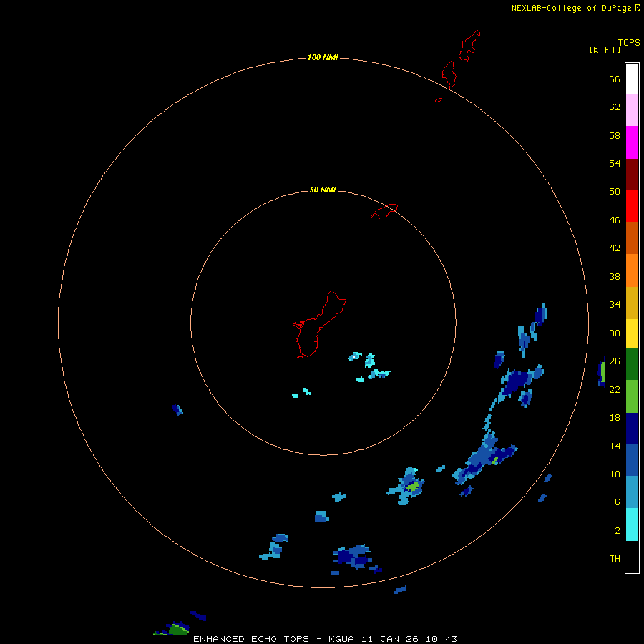This screenshot has height=644, width=644.
Task: Click the "K FT" units label
Action: pyautogui.click(x=605, y=50)
